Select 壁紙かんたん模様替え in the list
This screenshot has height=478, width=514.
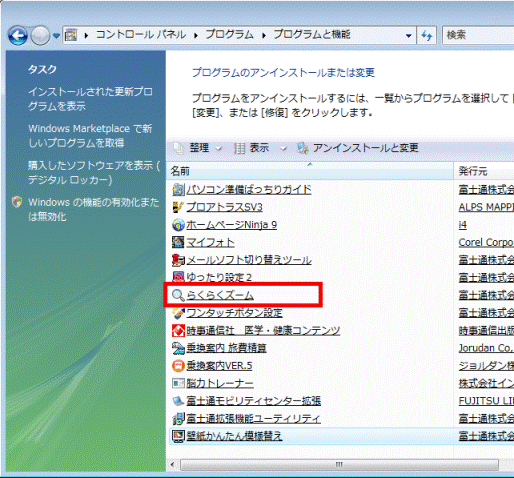tap(234, 436)
